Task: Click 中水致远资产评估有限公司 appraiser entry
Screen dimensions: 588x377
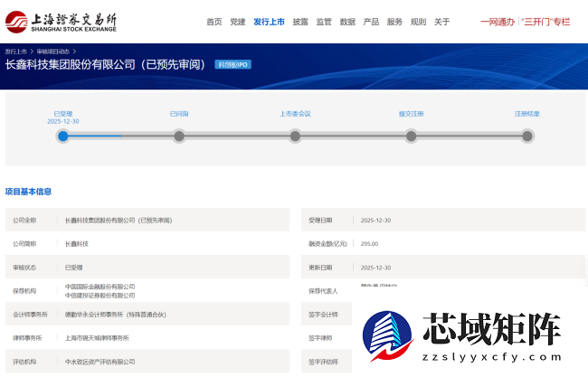Action: (x=100, y=362)
